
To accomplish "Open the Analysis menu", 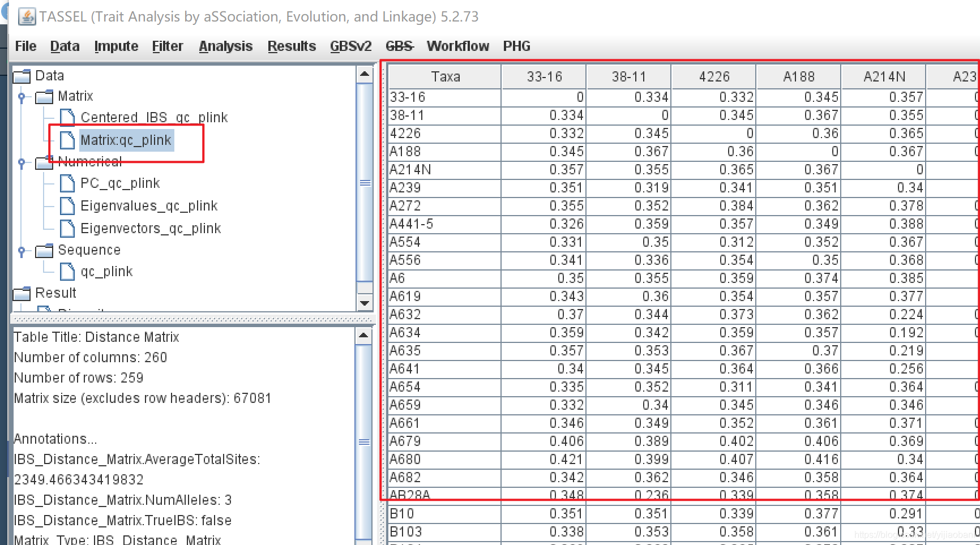I will tap(225, 46).
